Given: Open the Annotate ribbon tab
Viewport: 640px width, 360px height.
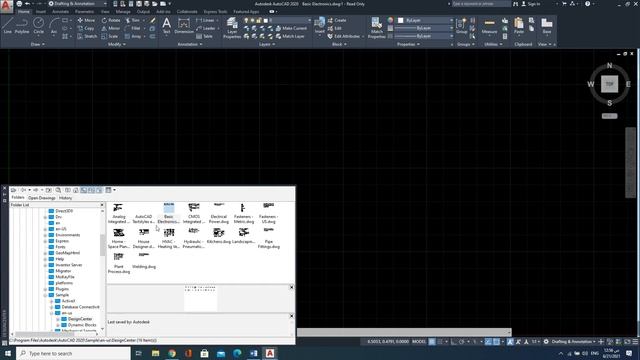Looking at the screenshot, I should pos(60,11).
